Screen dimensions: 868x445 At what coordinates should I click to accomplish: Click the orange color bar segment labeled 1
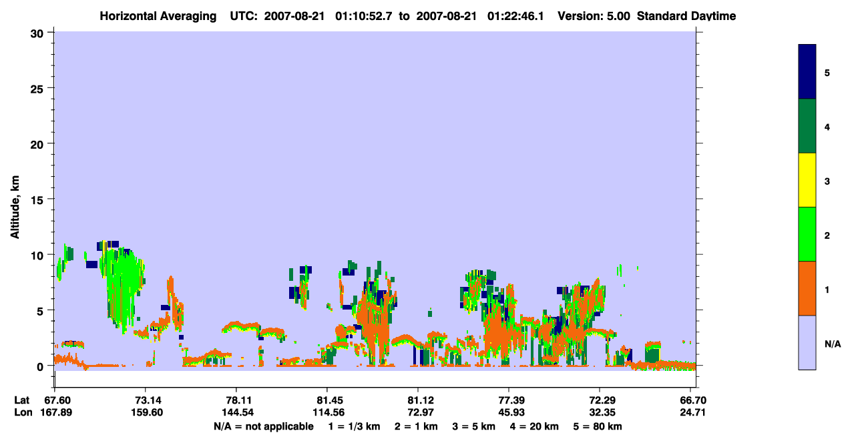pyautogui.click(x=807, y=288)
